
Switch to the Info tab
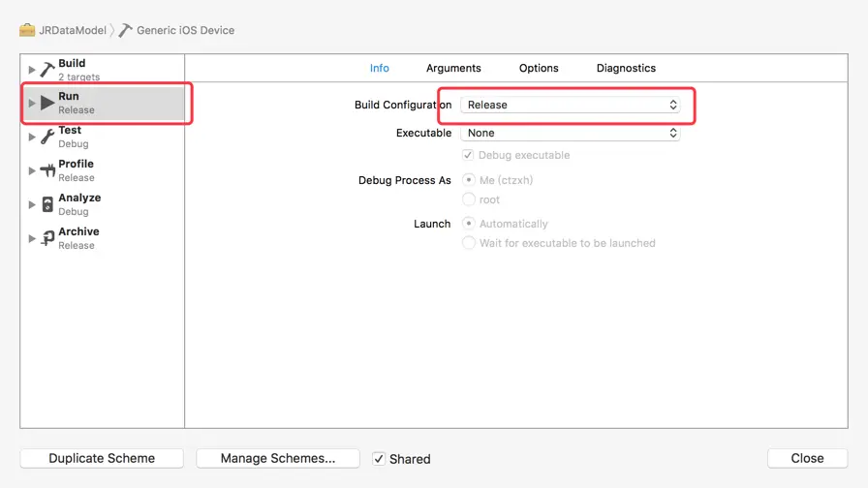tap(379, 68)
